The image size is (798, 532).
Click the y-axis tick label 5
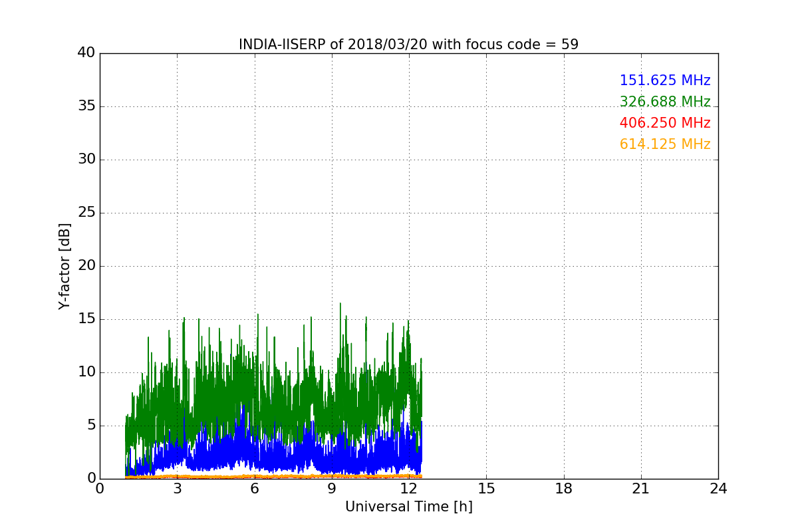91,426
